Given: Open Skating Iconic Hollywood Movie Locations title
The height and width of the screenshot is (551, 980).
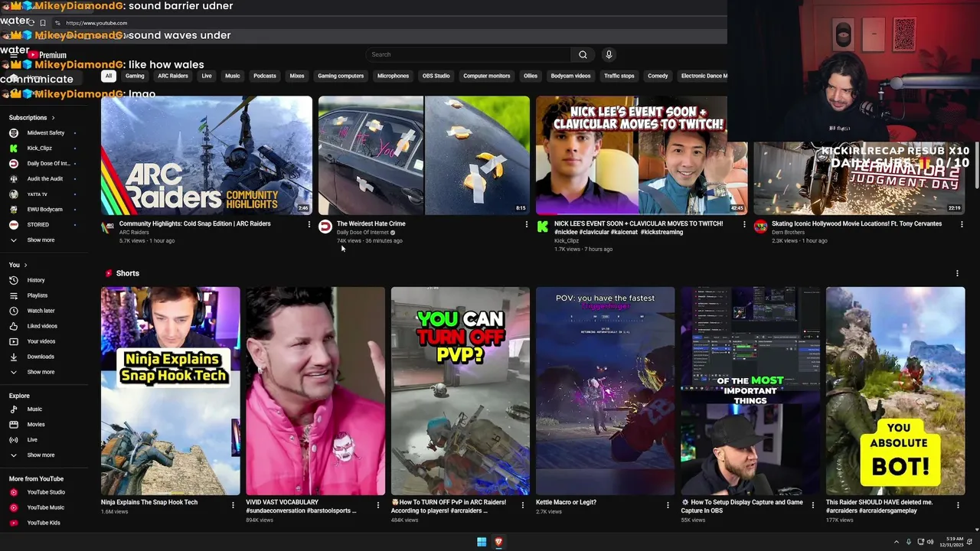Looking at the screenshot, I should pyautogui.click(x=857, y=223).
